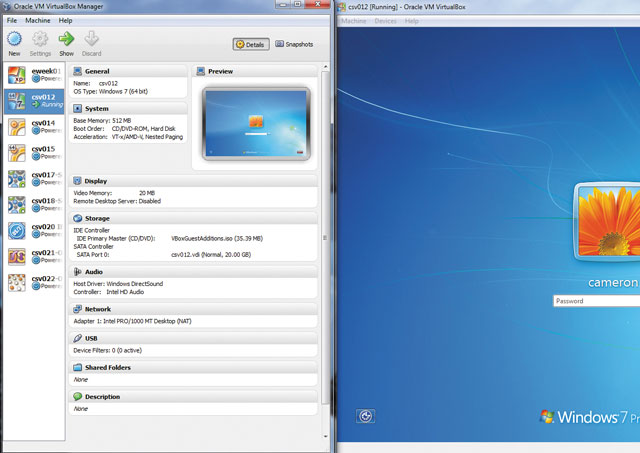Click the details pane vertical scrollbar
The height and width of the screenshot is (453, 640).
tap(325, 238)
